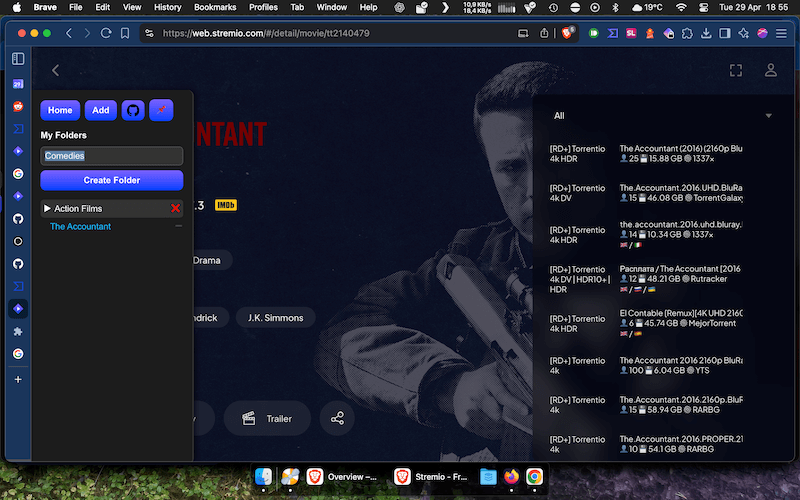The height and width of the screenshot is (500, 800).
Task: Enter fullscreen with the Stremio fullscreen icon
Action: (736, 70)
